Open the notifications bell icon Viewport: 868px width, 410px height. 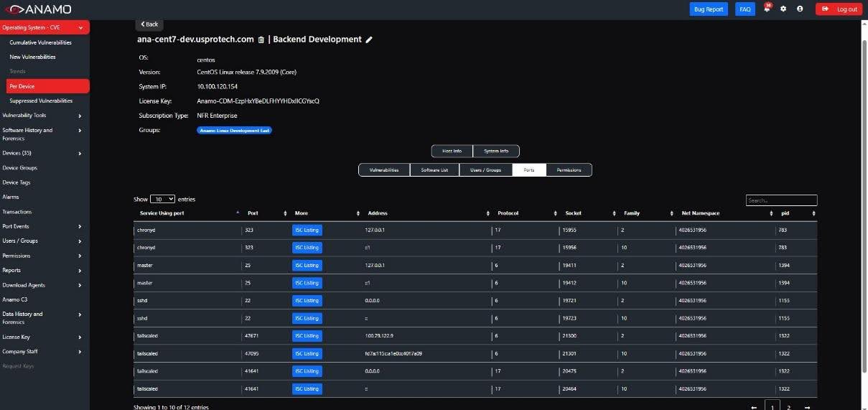pyautogui.click(x=767, y=9)
